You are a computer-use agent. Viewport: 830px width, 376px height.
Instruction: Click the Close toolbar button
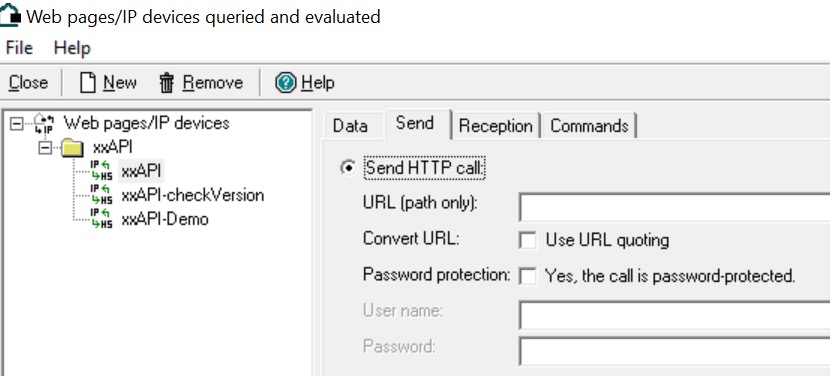(x=28, y=83)
